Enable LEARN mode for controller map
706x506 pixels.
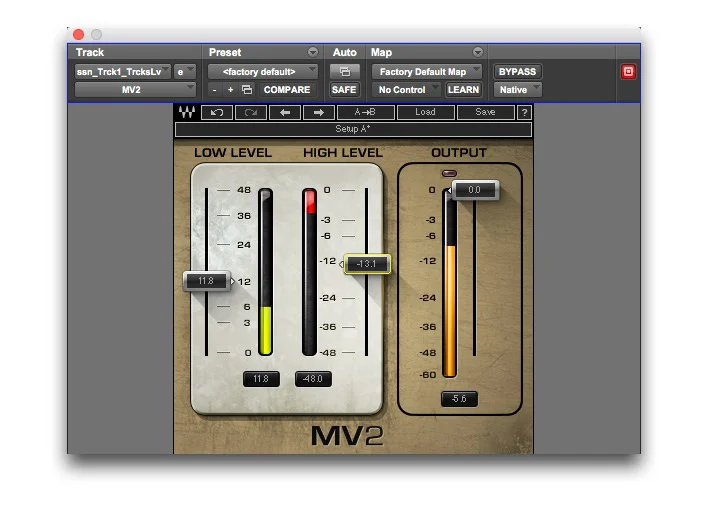[463, 90]
